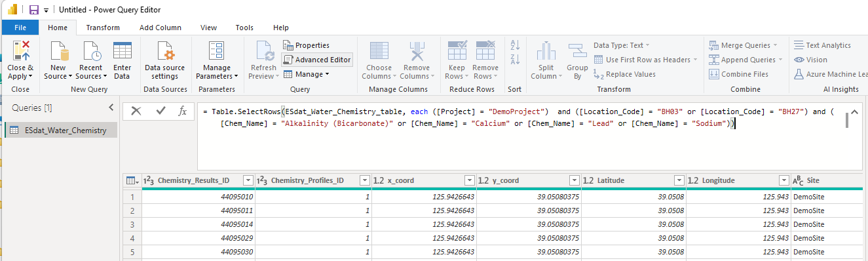Click the fx function icon
868x261 pixels.
click(183, 111)
